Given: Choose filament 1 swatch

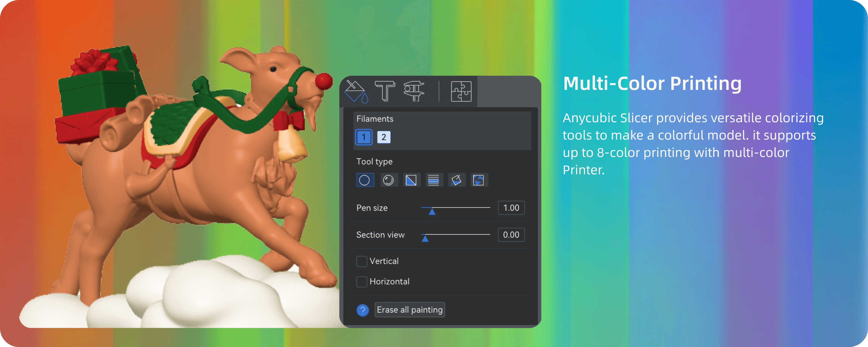Looking at the screenshot, I should [364, 137].
